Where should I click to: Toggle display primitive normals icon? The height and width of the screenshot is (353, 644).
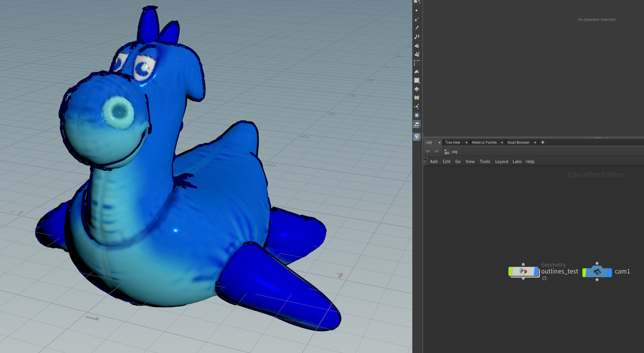417,45
